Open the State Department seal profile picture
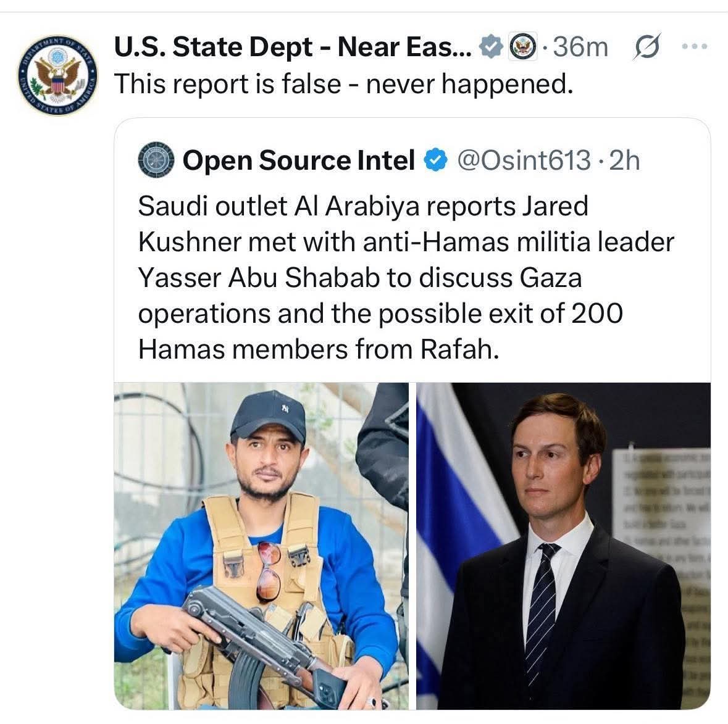 (57, 74)
